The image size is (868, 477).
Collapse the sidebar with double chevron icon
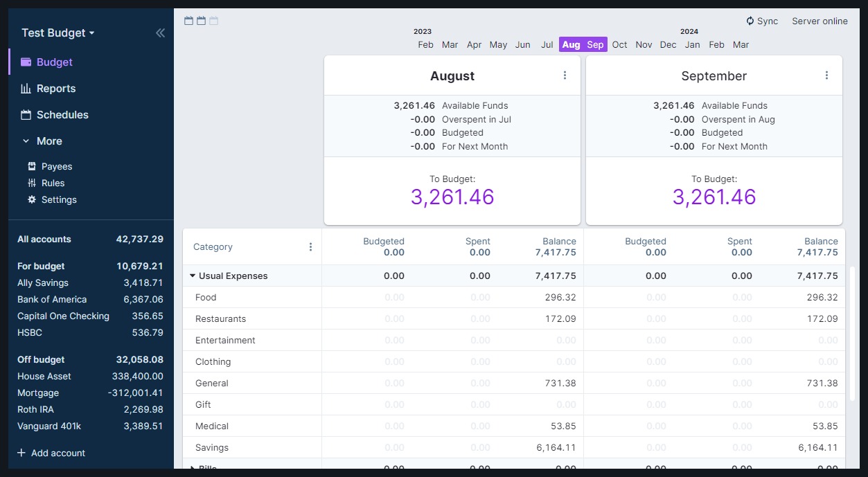(x=160, y=33)
